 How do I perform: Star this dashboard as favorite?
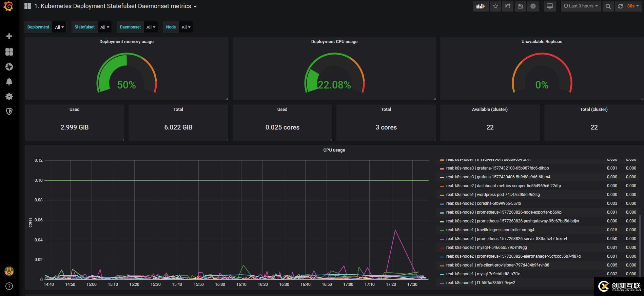point(495,6)
